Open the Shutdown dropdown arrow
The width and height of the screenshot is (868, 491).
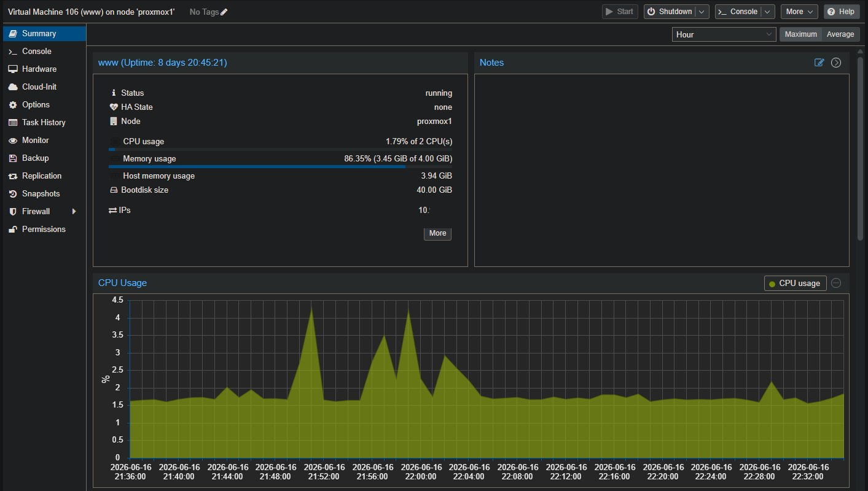click(x=703, y=12)
